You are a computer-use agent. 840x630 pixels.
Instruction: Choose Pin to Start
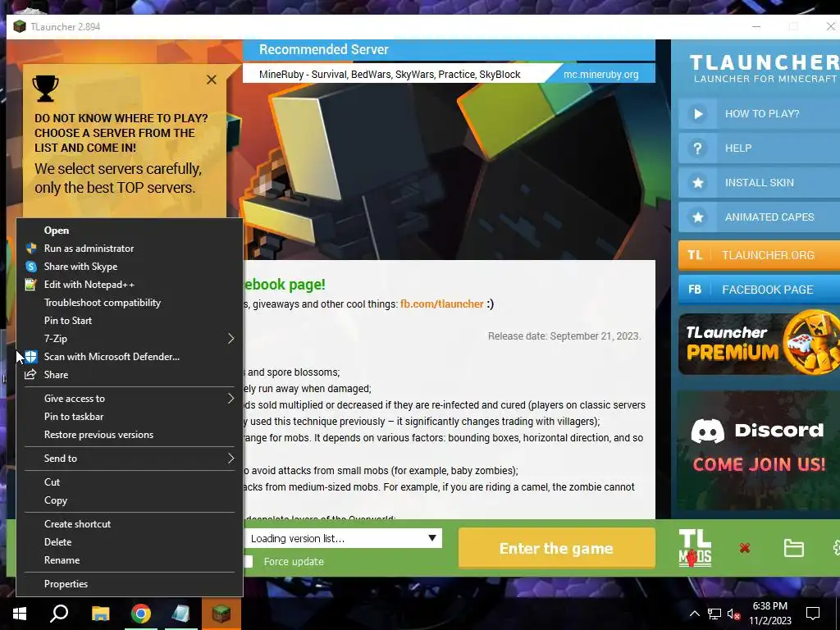click(130, 321)
